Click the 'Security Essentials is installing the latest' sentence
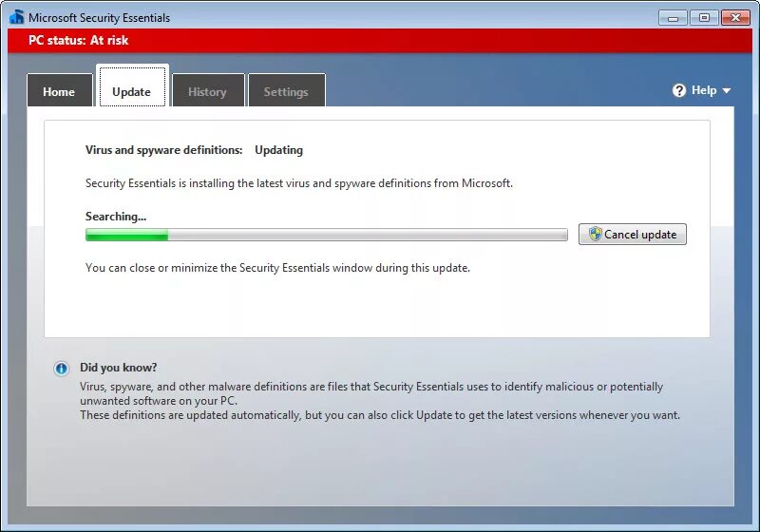 (x=299, y=183)
